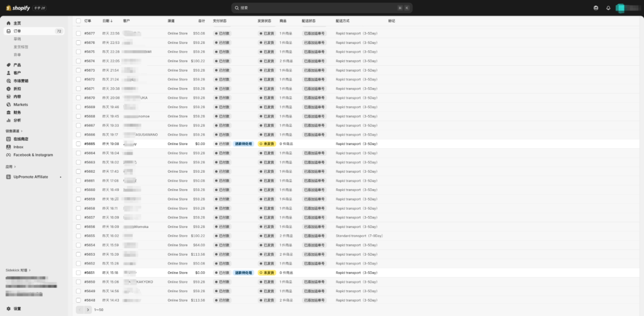The width and height of the screenshot is (644, 316).
Task: Tick the checkbox for order #5655
Action: click(79, 236)
